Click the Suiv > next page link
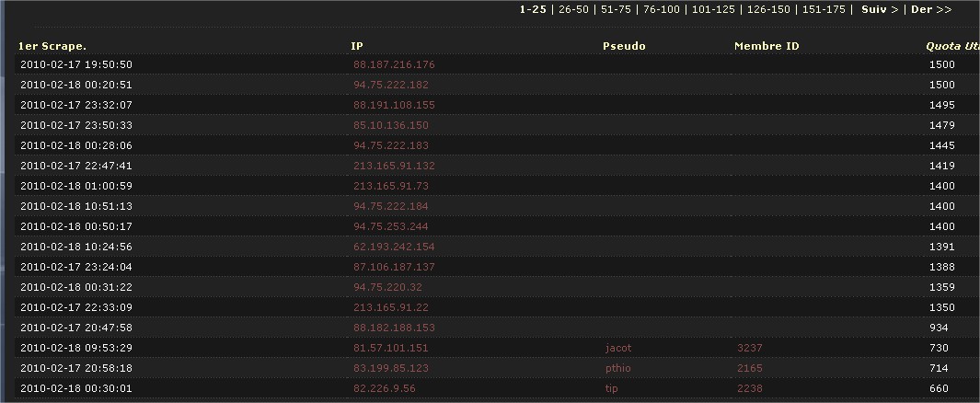 [880, 9]
